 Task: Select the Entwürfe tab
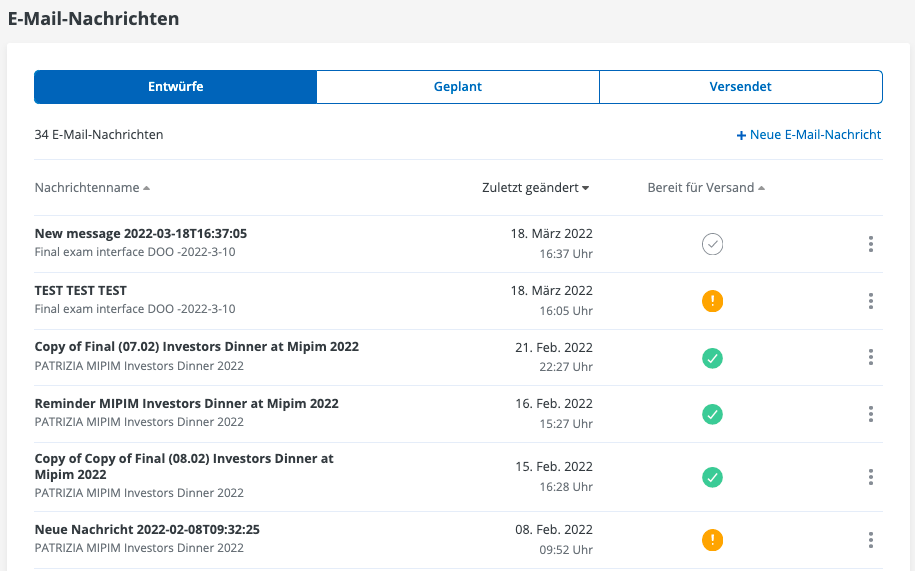point(175,87)
